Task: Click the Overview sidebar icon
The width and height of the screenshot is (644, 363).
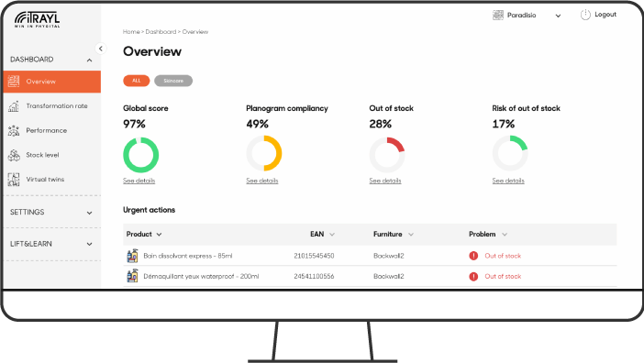Action: point(14,82)
